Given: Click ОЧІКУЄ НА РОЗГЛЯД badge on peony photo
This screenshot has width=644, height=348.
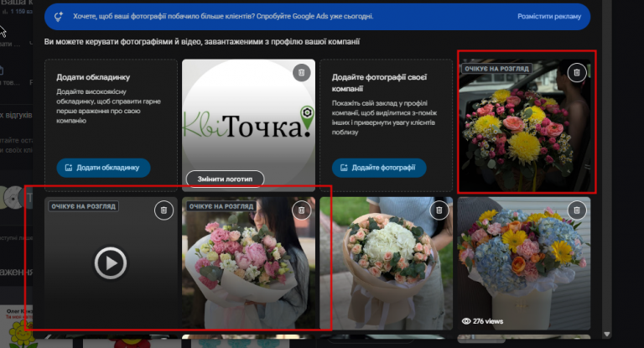Looking at the screenshot, I should click(221, 206).
